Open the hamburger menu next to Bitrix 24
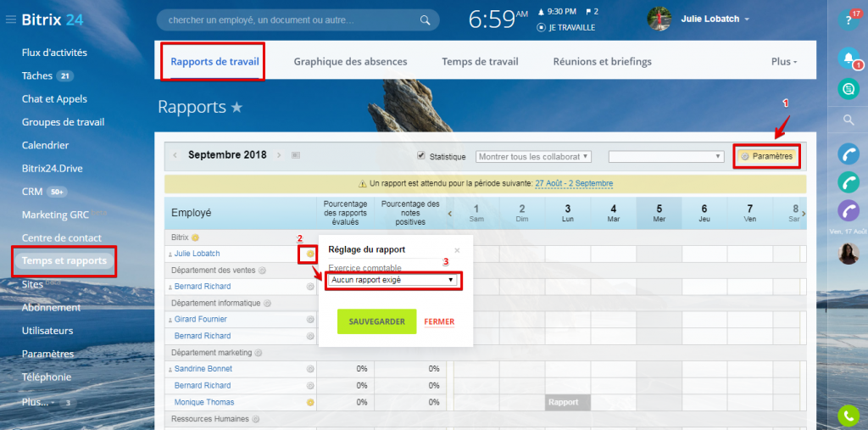This screenshot has height=430, width=868. (x=10, y=20)
